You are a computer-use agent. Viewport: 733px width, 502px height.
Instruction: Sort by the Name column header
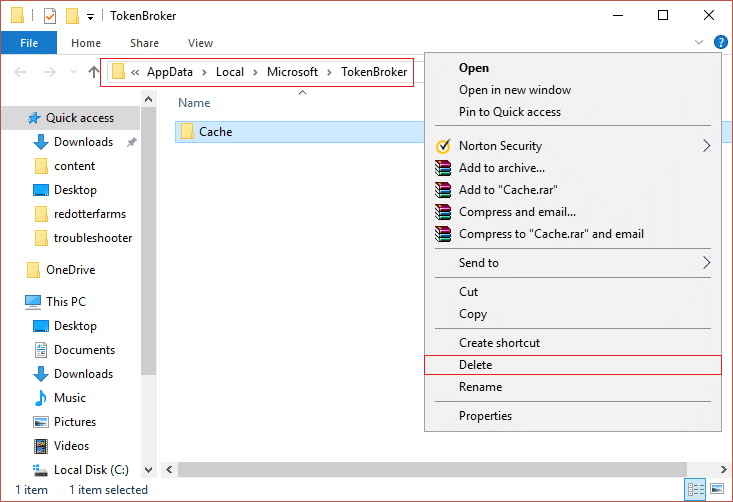(x=194, y=103)
